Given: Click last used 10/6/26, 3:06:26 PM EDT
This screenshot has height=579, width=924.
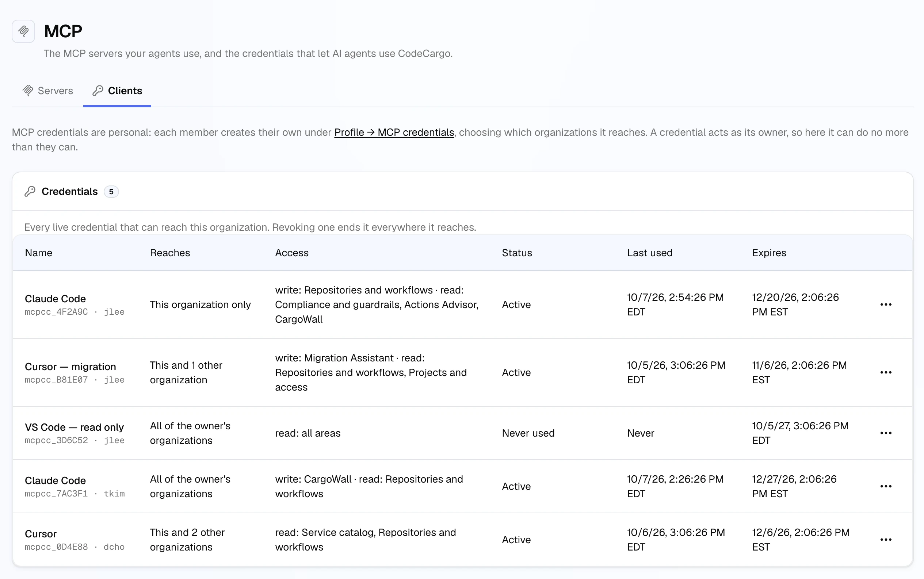Looking at the screenshot, I should pos(676,540).
